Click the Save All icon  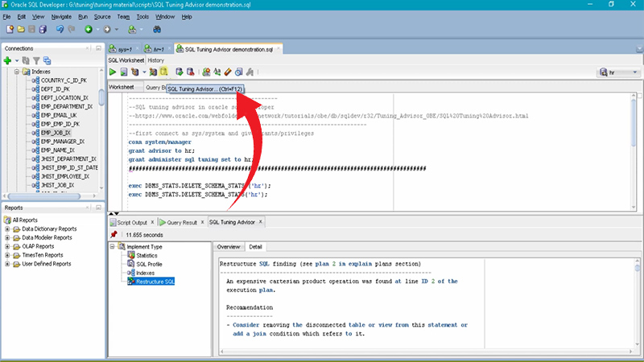[x=43, y=30]
